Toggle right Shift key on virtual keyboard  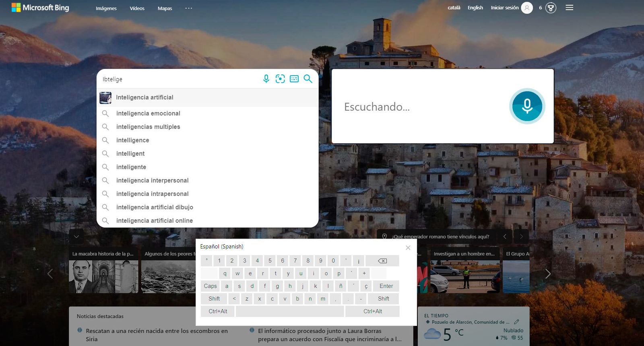(x=383, y=299)
